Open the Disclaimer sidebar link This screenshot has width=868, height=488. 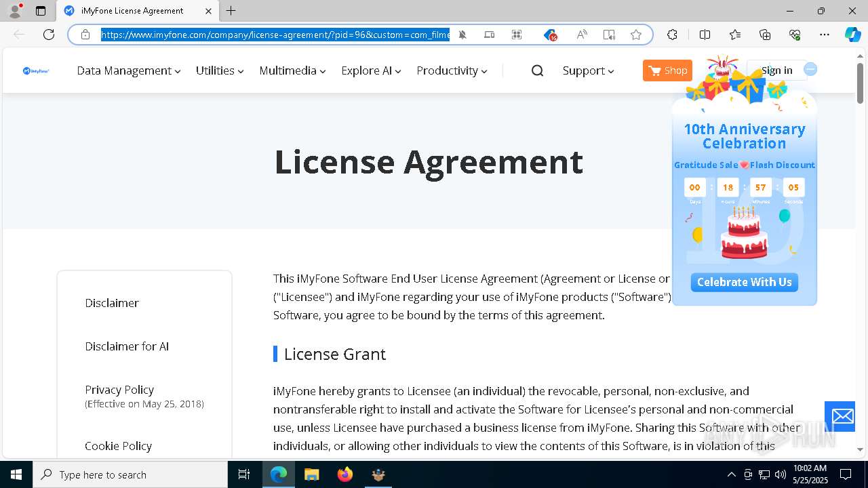coord(112,303)
